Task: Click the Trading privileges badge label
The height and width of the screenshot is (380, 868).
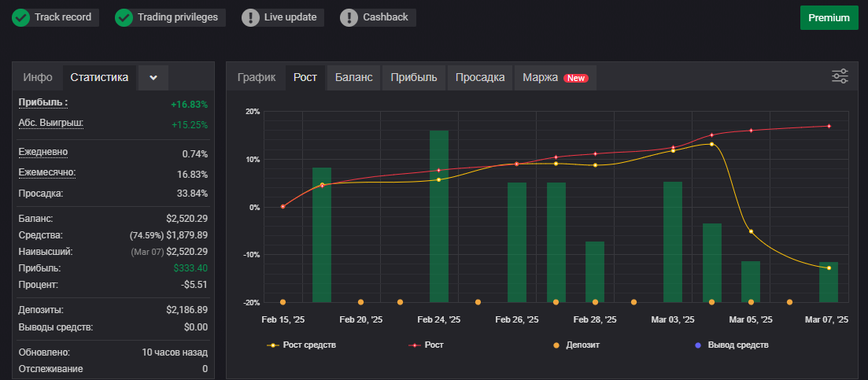Action: [x=178, y=17]
